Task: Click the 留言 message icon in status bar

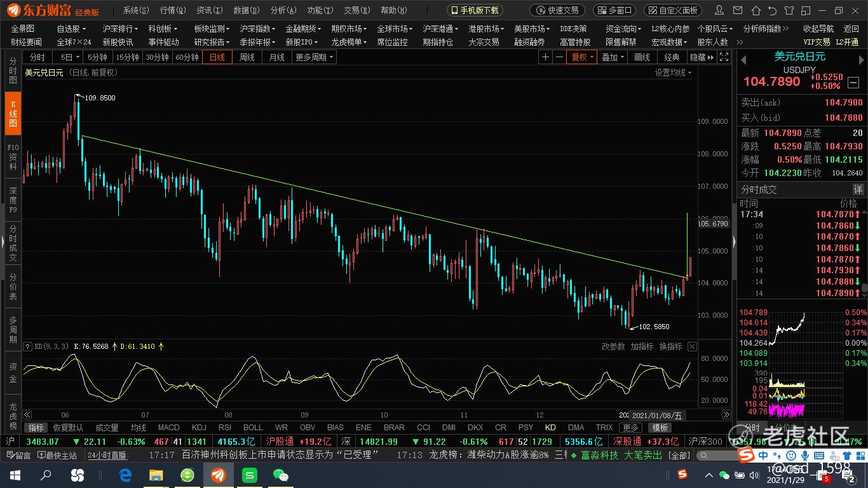Action: [18, 456]
